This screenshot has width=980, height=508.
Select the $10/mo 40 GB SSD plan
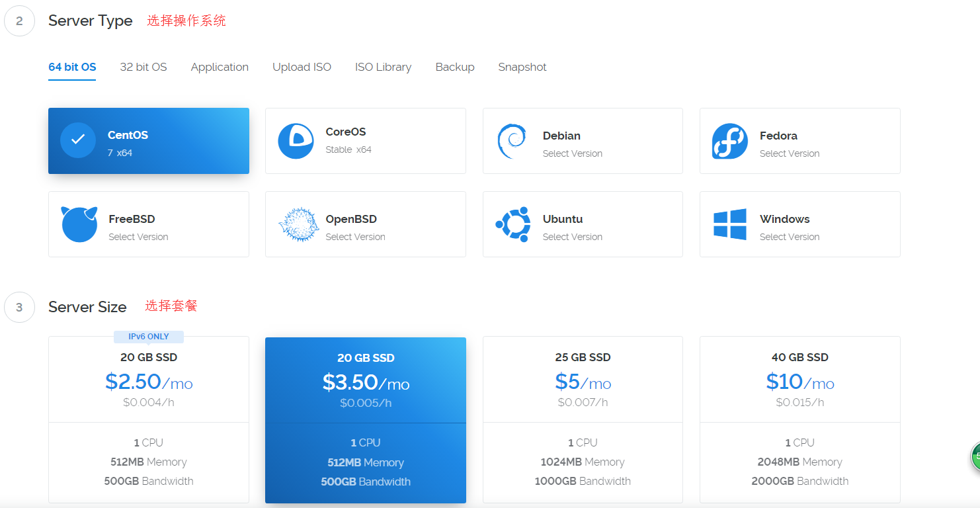point(800,419)
